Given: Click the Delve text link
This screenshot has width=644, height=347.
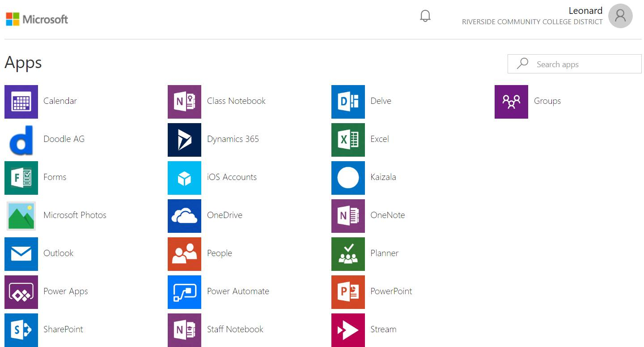Looking at the screenshot, I should click(x=381, y=101).
